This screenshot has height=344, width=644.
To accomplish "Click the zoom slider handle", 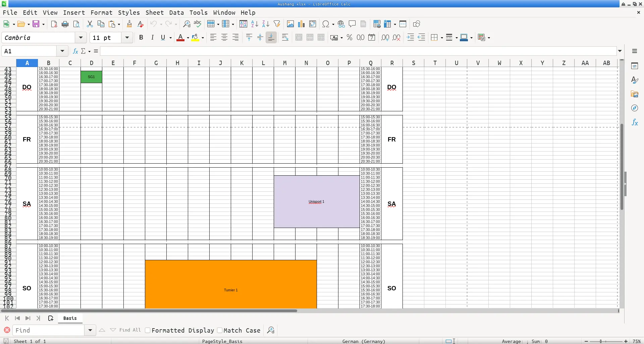I will click(601, 341).
